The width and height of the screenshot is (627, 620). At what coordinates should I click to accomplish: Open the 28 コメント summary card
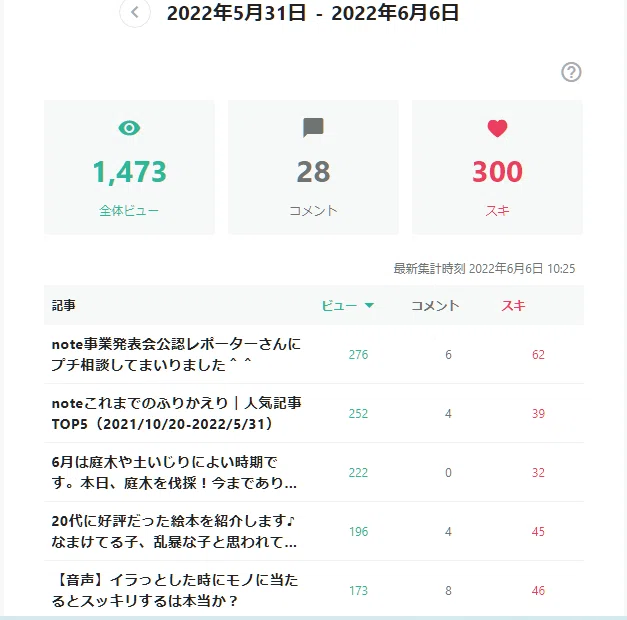click(x=313, y=167)
